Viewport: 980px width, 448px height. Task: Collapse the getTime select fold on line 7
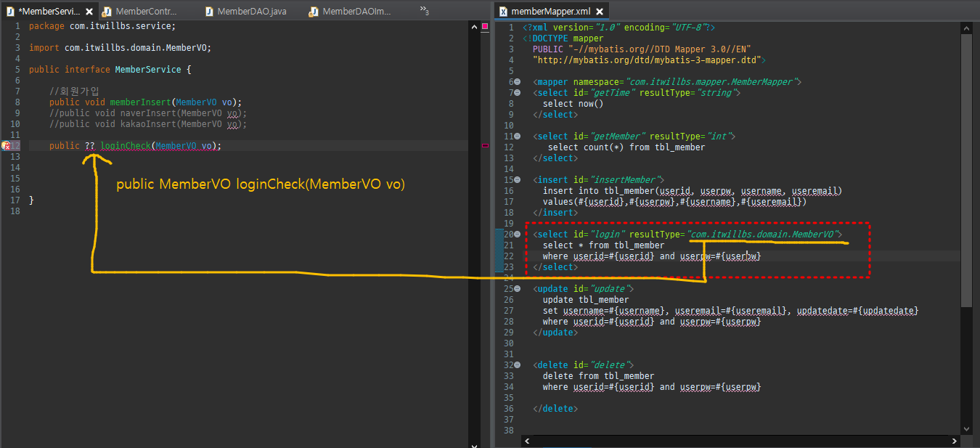coord(517,93)
